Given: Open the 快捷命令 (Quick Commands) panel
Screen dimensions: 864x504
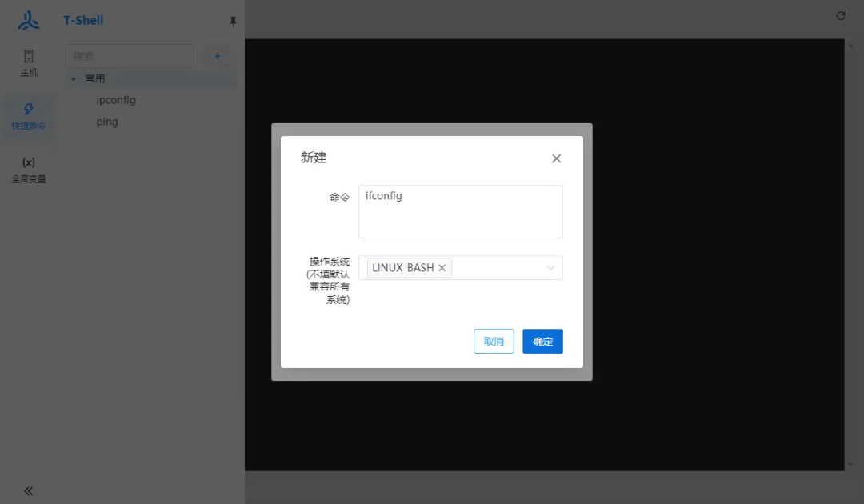Looking at the screenshot, I should [x=29, y=116].
